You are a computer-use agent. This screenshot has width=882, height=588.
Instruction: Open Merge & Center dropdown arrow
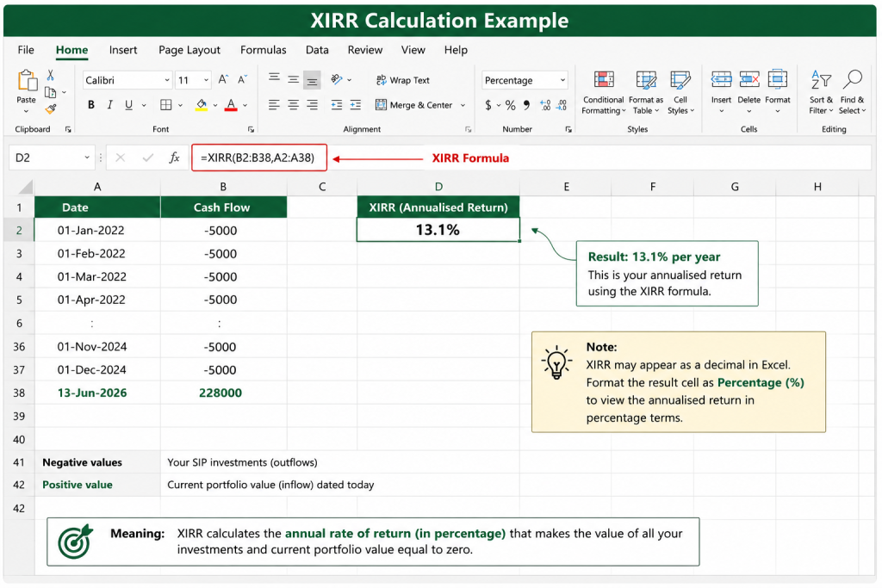pos(463,105)
